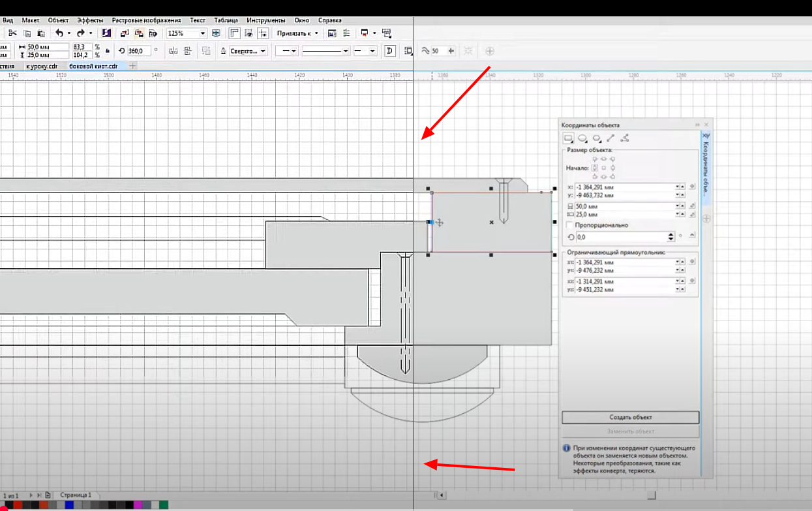Click the add-page icon in page navigator

point(48,495)
